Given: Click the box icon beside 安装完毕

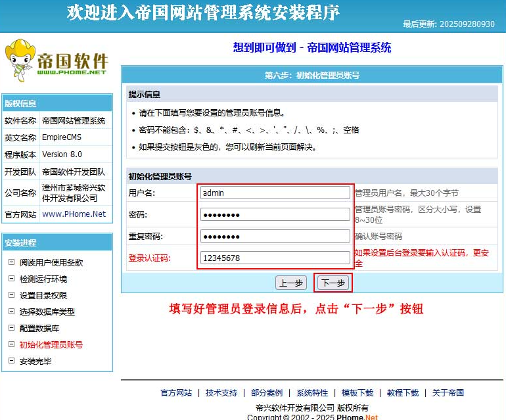Looking at the screenshot, I should 11,361.
